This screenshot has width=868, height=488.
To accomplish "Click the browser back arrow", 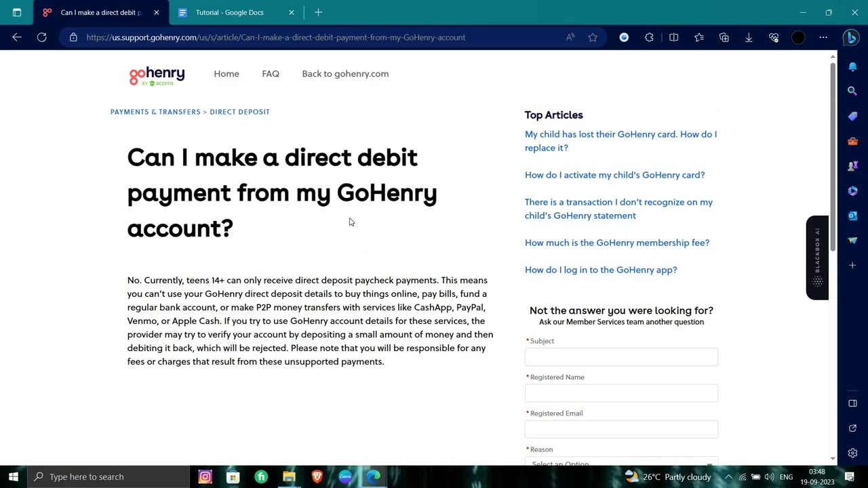I will tap(17, 37).
